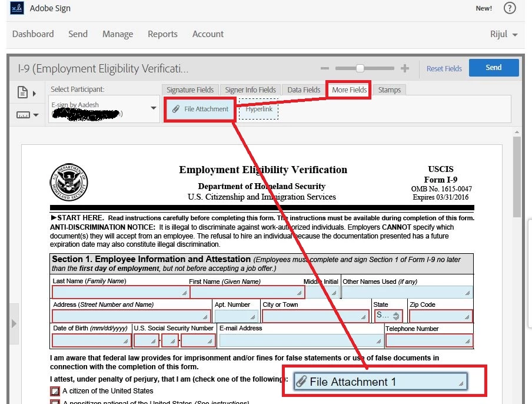Viewport: 532px width, 404px height.
Task: Select the Hyperlink field
Action: click(258, 109)
